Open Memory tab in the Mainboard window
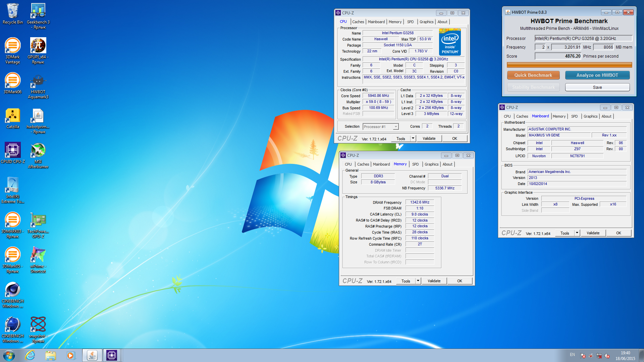This screenshot has width=644, height=362. (559, 116)
